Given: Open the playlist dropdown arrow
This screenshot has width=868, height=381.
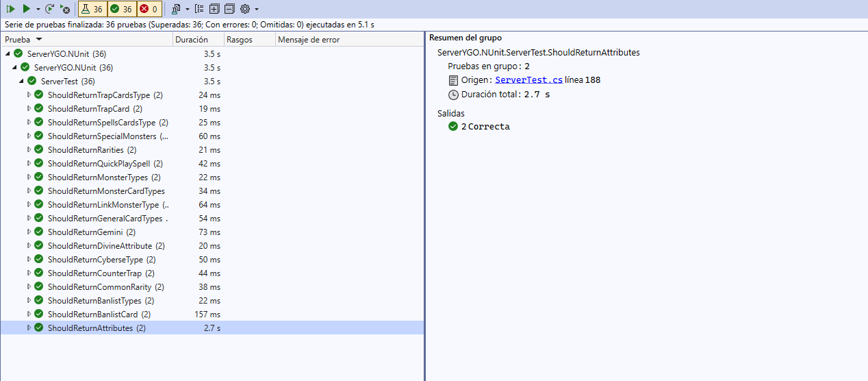Looking at the screenshot, I should pyautogui.click(x=188, y=9).
